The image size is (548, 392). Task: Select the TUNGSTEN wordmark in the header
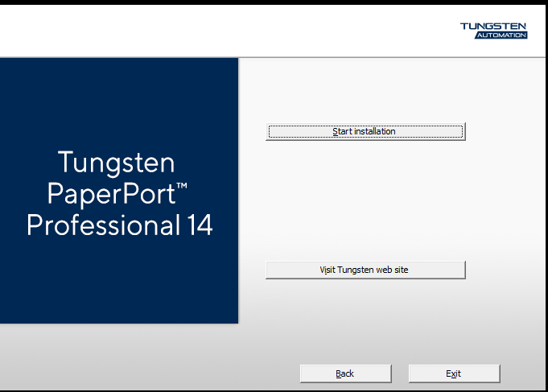(493, 26)
